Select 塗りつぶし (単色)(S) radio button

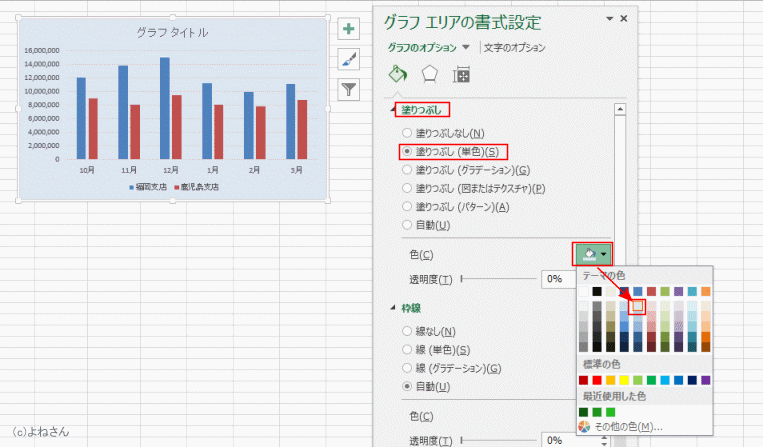(407, 151)
